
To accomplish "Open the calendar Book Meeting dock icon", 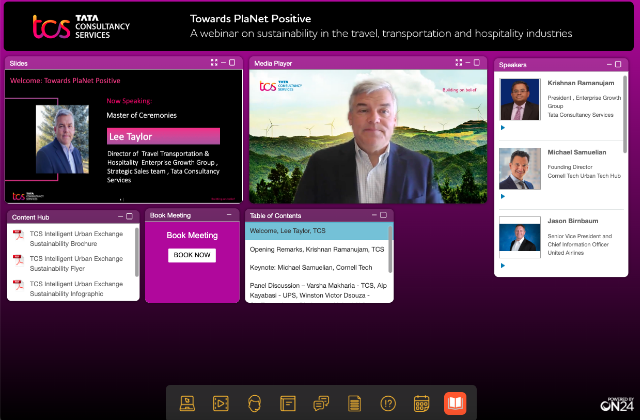I will coord(421,403).
